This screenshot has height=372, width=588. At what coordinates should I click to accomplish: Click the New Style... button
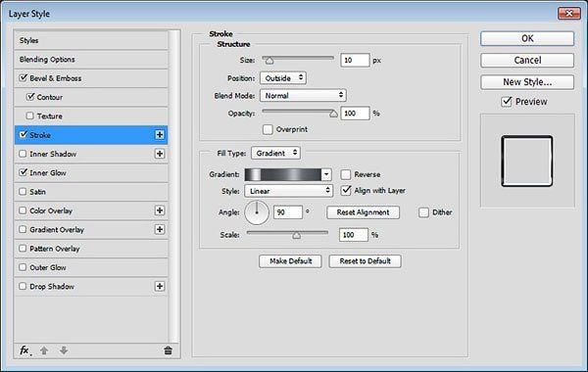[527, 82]
